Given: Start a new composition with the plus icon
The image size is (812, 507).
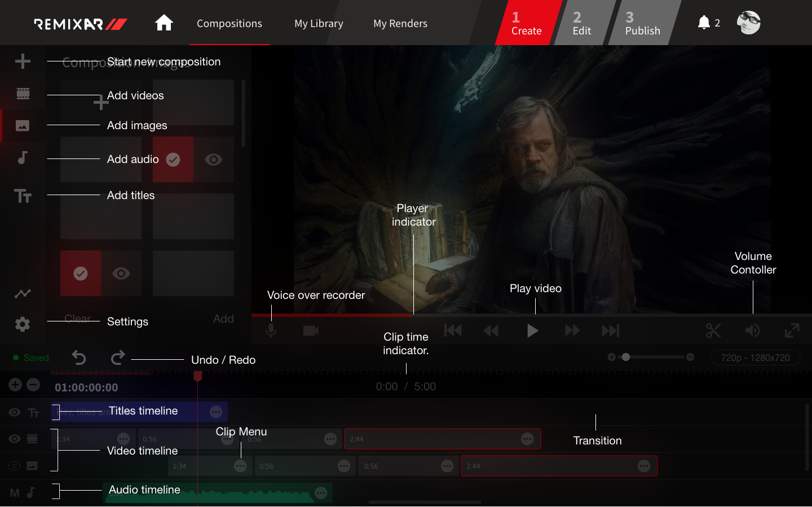Looking at the screenshot, I should coord(23,61).
